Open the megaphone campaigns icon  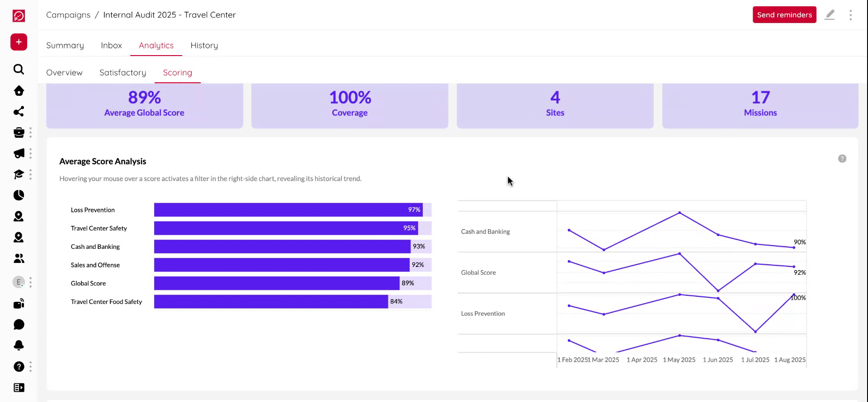19,154
